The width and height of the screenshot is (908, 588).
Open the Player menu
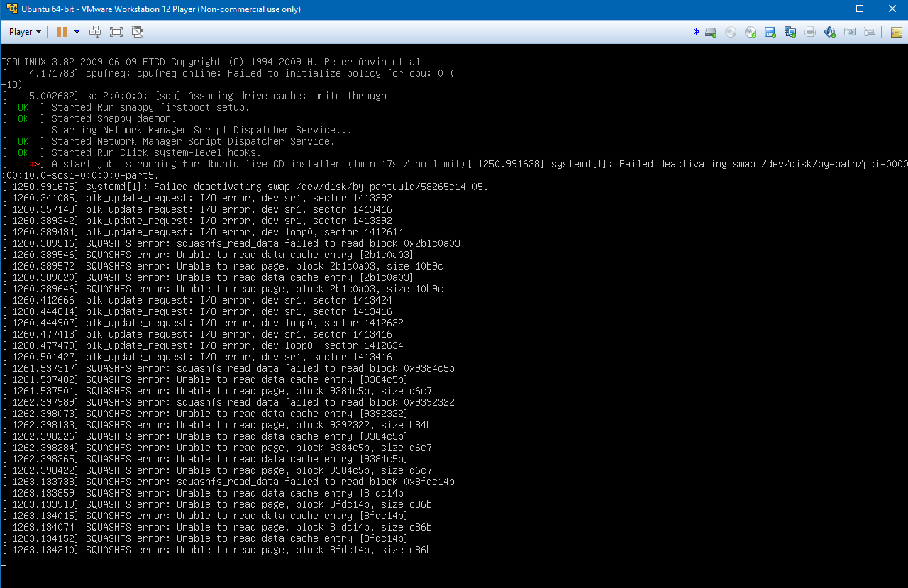click(x=25, y=32)
